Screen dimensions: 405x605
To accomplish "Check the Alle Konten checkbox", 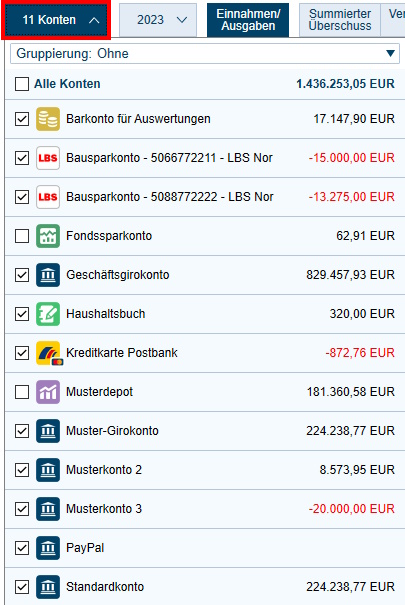I will coord(22,84).
